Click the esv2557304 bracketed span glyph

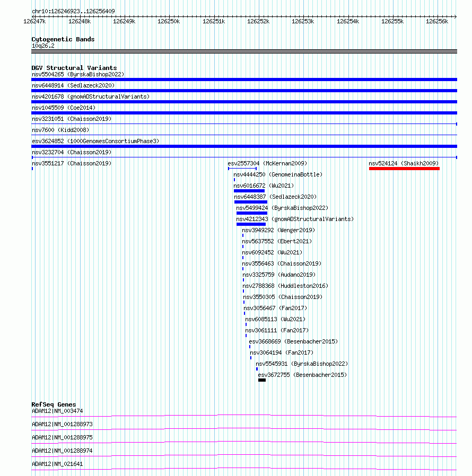click(242, 169)
